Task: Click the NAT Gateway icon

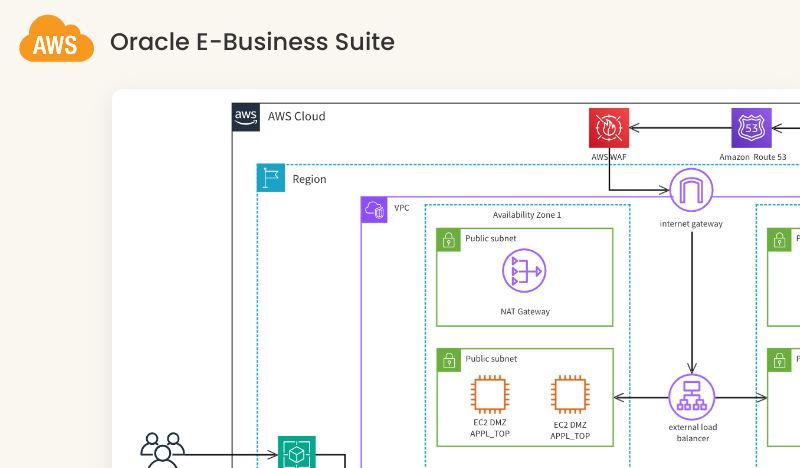Action: coord(524,270)
